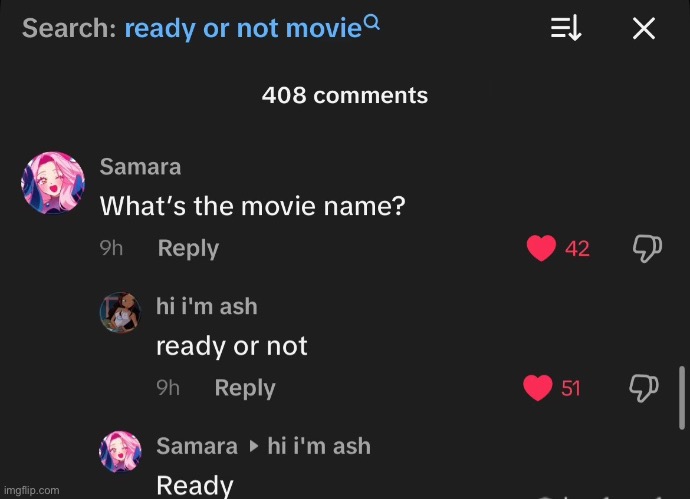Dislike the 'ready or not' reply
Viewport: 690px width, 499px height.
(643, 388)
